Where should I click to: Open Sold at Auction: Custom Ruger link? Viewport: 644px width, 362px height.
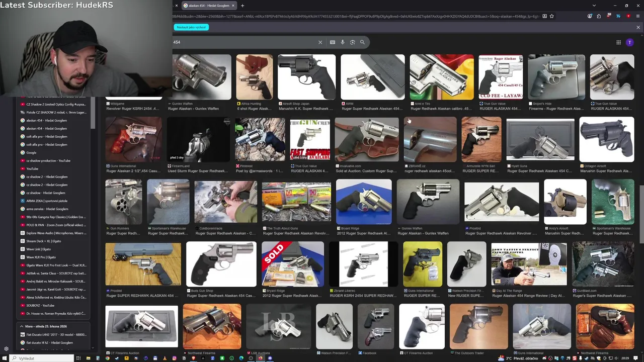[x=366, y=171]
